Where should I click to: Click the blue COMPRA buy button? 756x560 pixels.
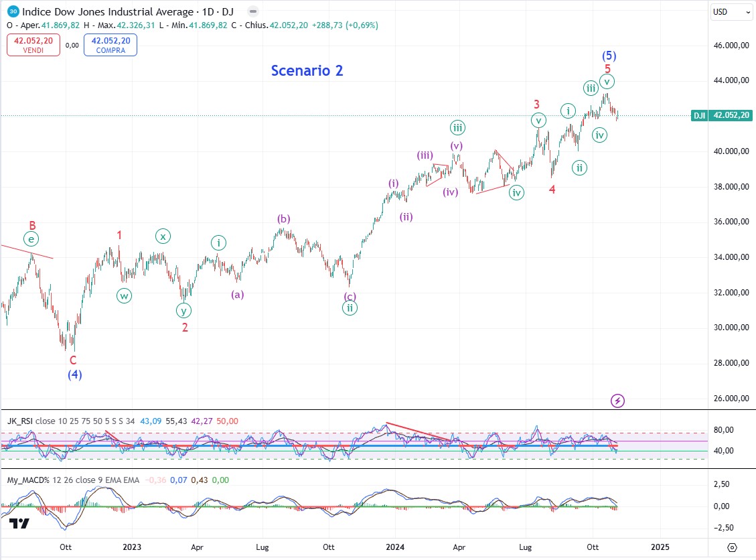tap(110, 45)
